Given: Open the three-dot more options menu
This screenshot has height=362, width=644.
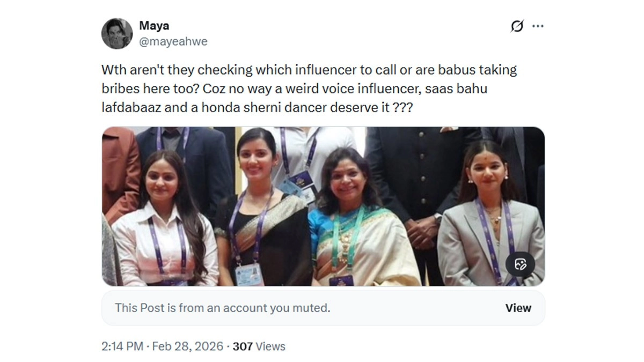Looking at the screenshot, I should pos(538,26).
